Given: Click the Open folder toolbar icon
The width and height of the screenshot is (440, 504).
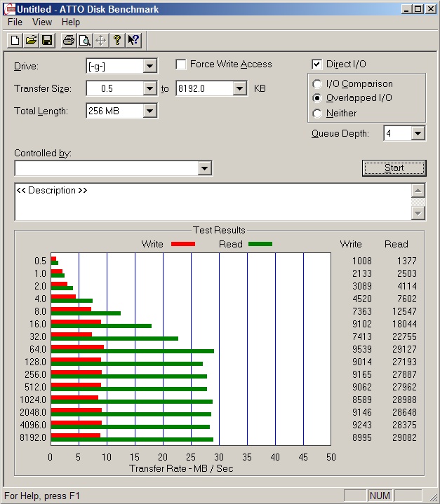Looking at the screenshot, I should click(31, 40).
